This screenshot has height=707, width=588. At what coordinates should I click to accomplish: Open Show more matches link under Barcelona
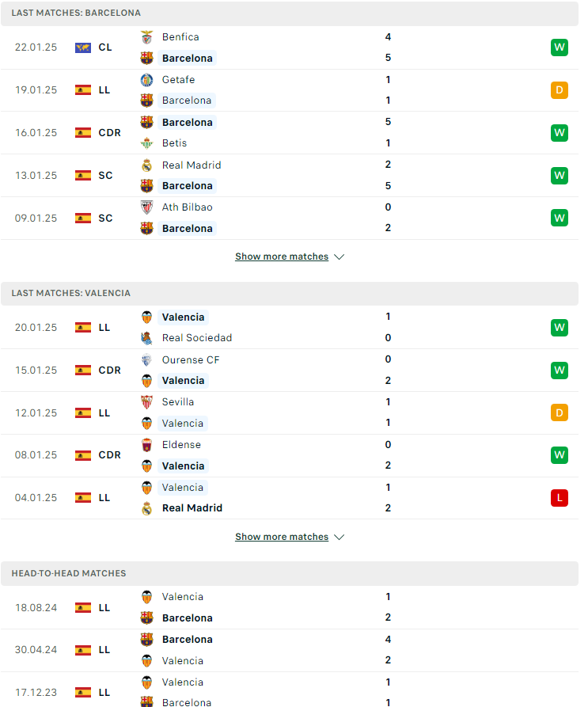click(282, 257)
